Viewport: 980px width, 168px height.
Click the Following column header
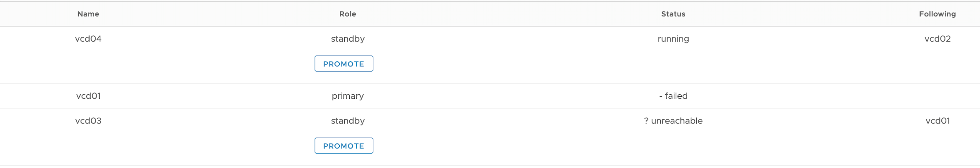937,14
